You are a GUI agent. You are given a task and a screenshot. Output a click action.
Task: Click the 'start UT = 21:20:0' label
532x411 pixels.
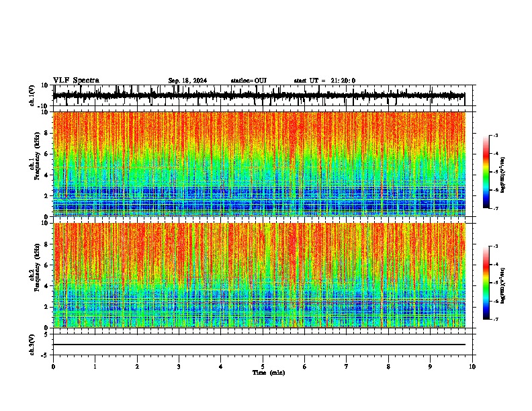click(x=324, y=81)
